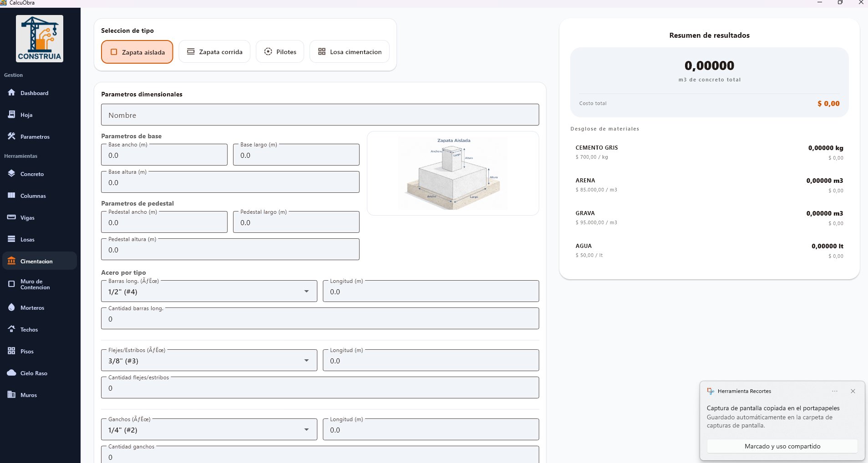The height and width of the screenshot is (463, 868).
Task: Open the Flejes/Estribos size dropdown
Action: (x=306, y=361)
